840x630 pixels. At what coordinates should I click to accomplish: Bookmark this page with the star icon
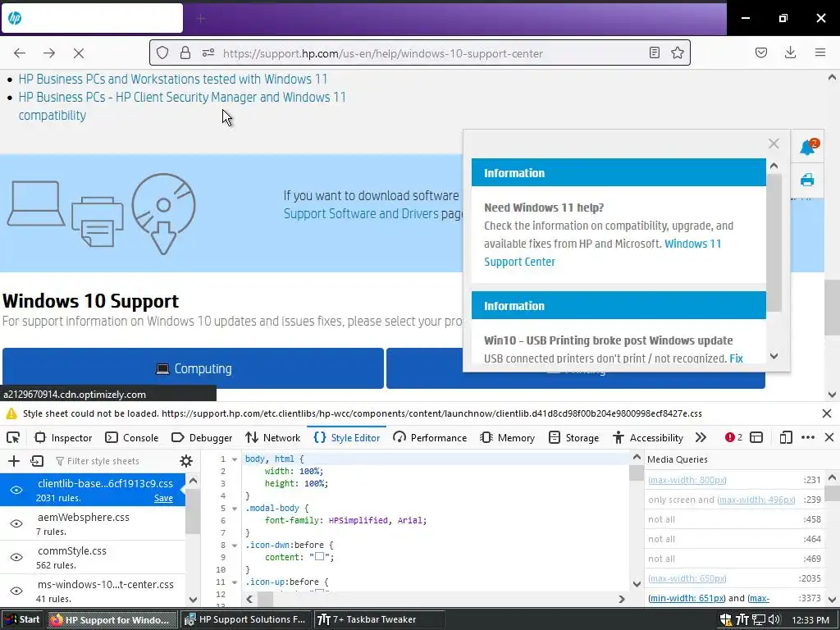677,52
